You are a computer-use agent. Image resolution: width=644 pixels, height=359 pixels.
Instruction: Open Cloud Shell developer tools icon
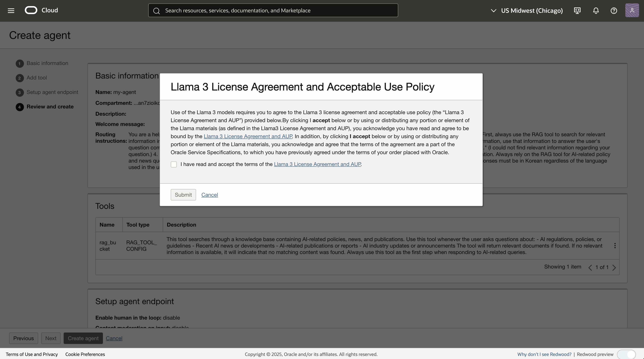click(577, 10)
